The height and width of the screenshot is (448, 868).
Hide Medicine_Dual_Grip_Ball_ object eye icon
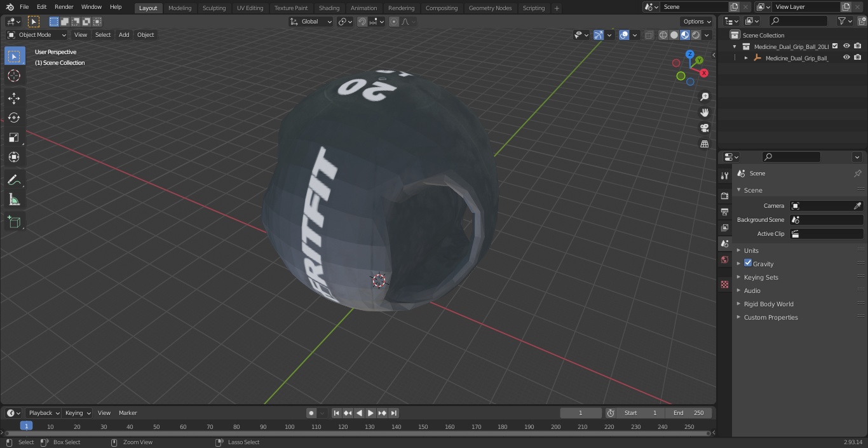tap(846, 57)
